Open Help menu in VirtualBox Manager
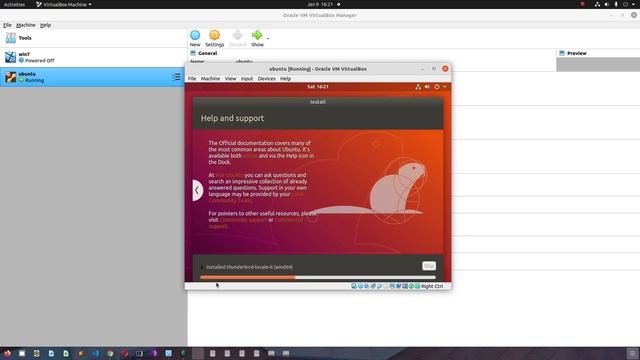The width and height of the screenshot is (640, 360). [x=45, y=25]
